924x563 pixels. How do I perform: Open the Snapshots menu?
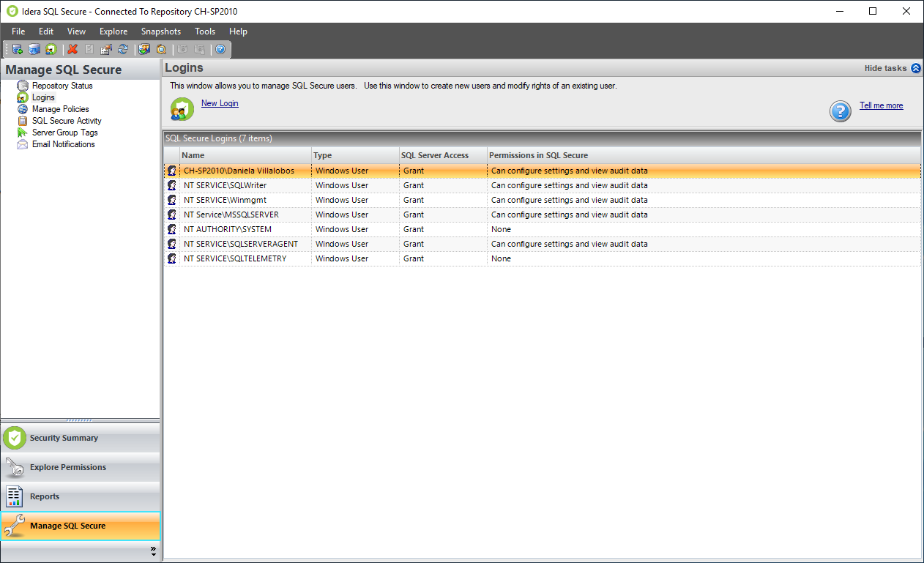161,31
